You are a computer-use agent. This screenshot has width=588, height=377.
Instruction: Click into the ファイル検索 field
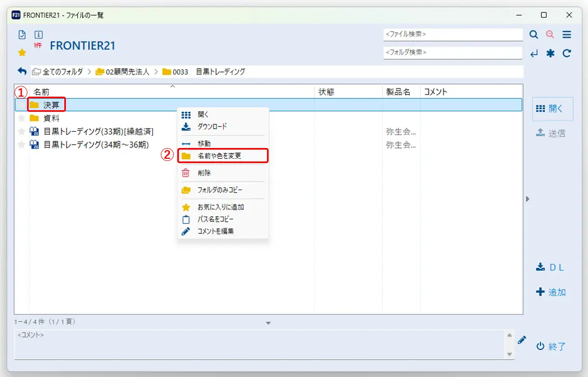click(x=453, y=35)
